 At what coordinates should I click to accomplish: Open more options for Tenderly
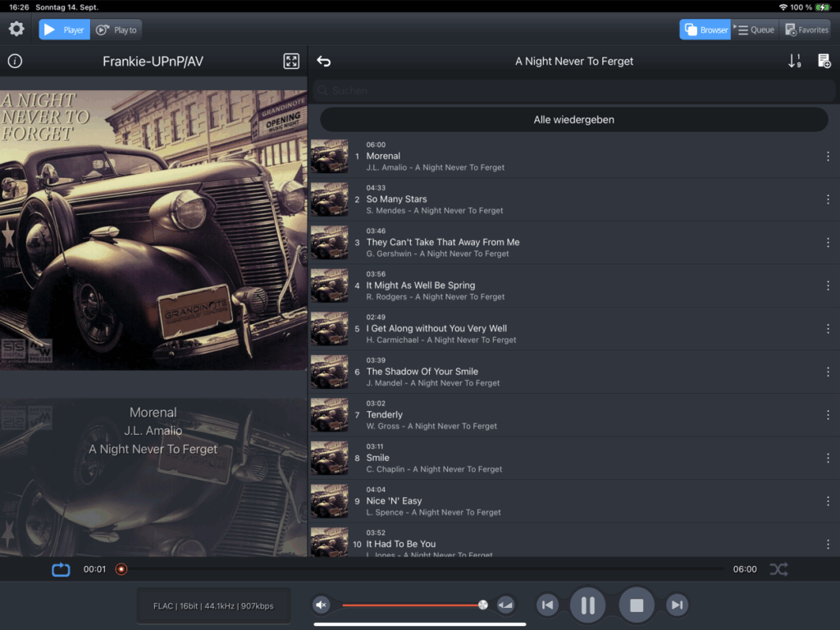pyautogui.click(x=828, y=415)
